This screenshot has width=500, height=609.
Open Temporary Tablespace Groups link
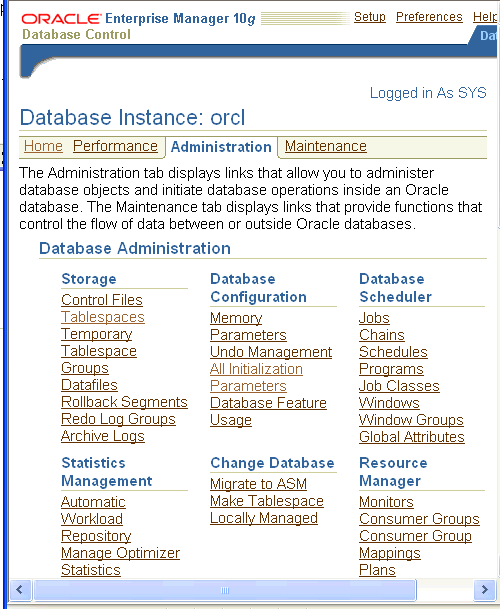(x=99, y=351)
